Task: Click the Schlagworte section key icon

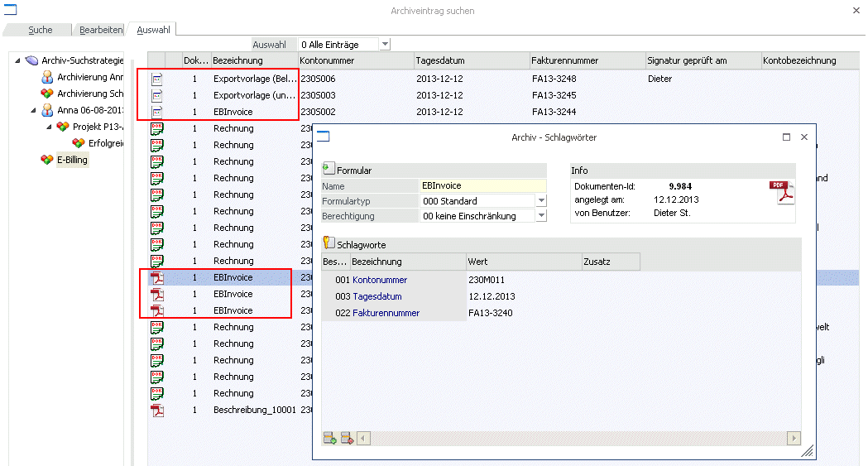Action: (328, 243)
